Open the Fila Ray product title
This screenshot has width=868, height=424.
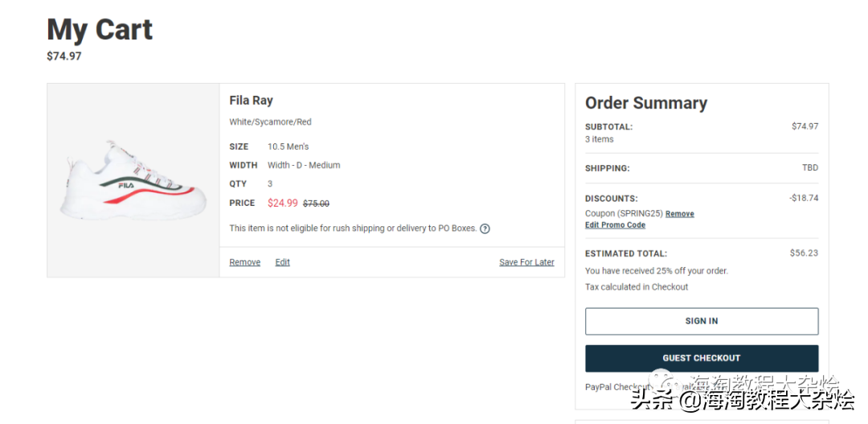pyautogui.click(x=251, y=101)
